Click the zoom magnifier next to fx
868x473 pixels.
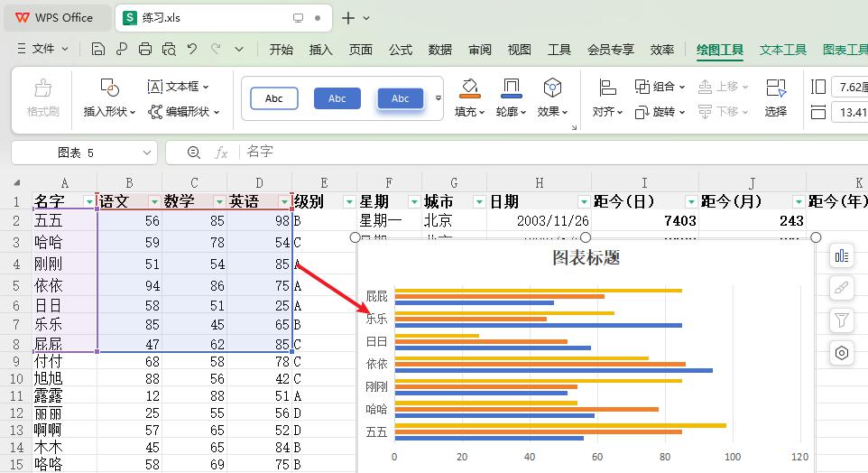193,153
